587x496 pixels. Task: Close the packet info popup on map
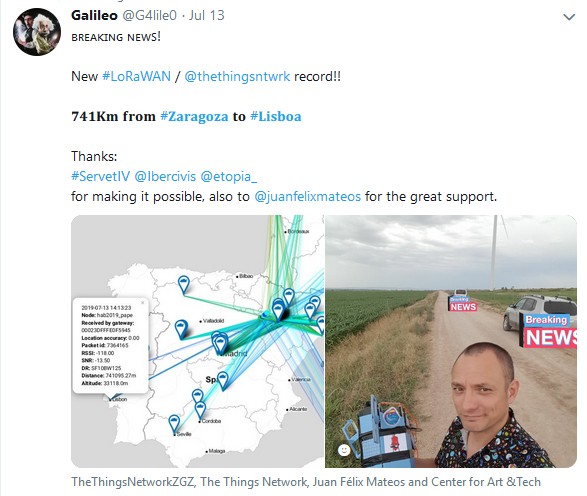pyautogui.click(x=143, y=302)
